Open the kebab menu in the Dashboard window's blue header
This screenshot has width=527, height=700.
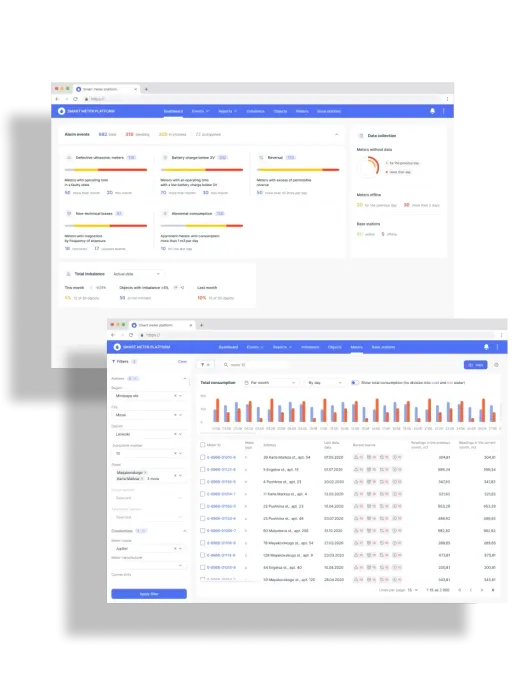[x=443, y=111]
